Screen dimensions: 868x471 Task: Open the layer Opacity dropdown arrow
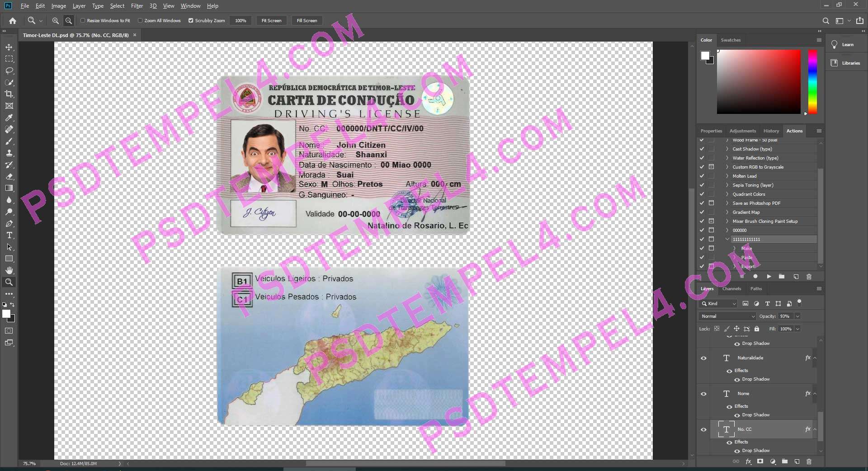(x=797, y=316)
